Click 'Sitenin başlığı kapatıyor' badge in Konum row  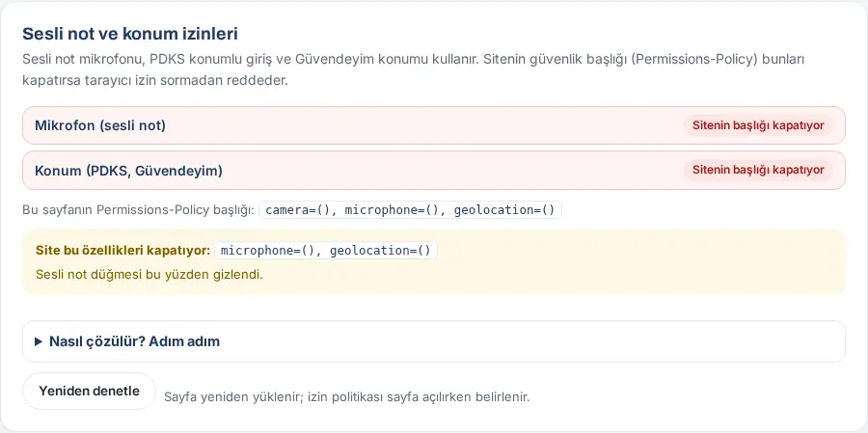(x=758, y=170)
